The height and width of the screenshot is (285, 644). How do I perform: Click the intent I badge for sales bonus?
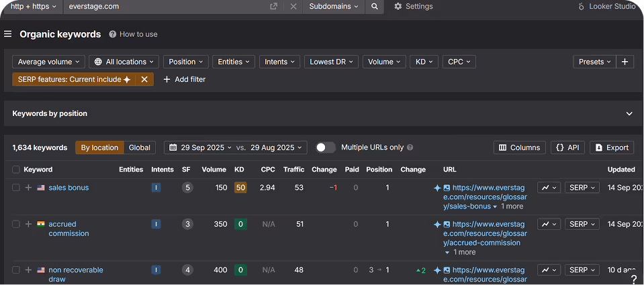pos(156,188)
